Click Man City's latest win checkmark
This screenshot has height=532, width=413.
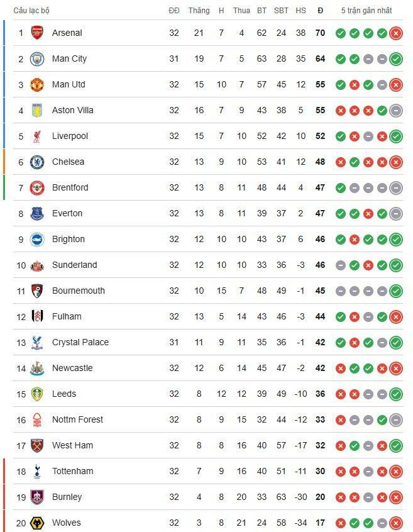[x=395, y=59]
